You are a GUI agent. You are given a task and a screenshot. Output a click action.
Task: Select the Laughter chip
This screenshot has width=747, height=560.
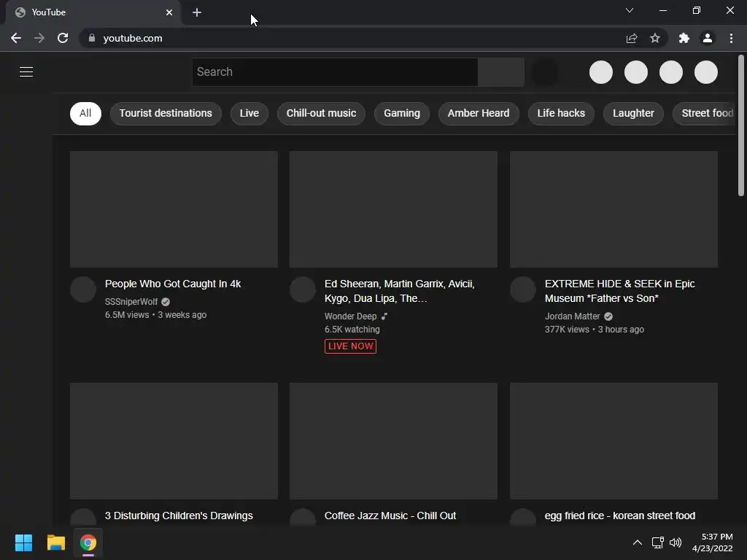pos(633,113)
